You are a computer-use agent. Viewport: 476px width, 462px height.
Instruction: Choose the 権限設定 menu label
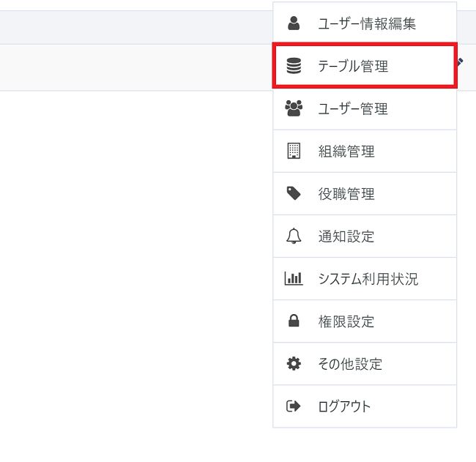click(x=346, y=321)
